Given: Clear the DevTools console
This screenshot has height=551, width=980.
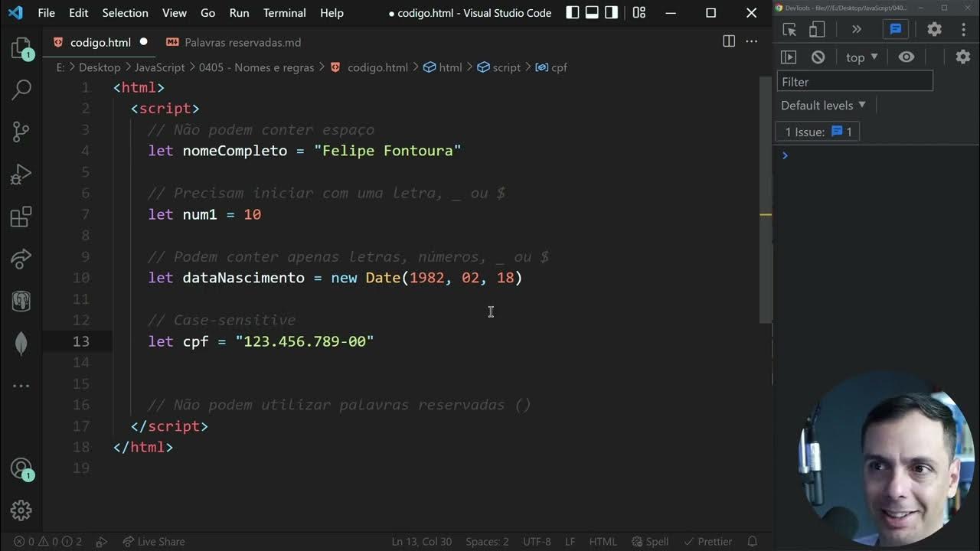Looking at the screenshot, I should coord(818,57).
